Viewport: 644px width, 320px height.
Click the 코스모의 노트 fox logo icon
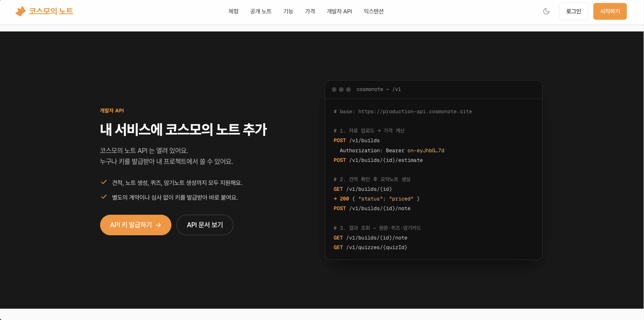click(x=21, y=11)
